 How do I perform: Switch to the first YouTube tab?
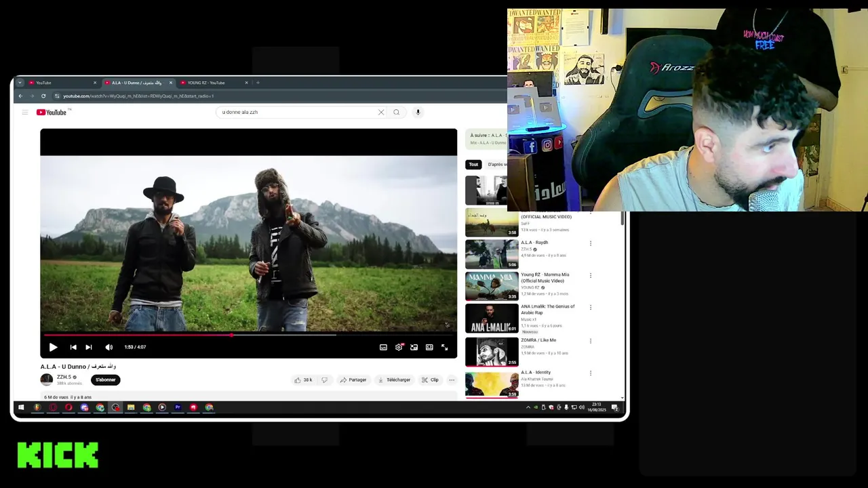[x=62, y=83]
